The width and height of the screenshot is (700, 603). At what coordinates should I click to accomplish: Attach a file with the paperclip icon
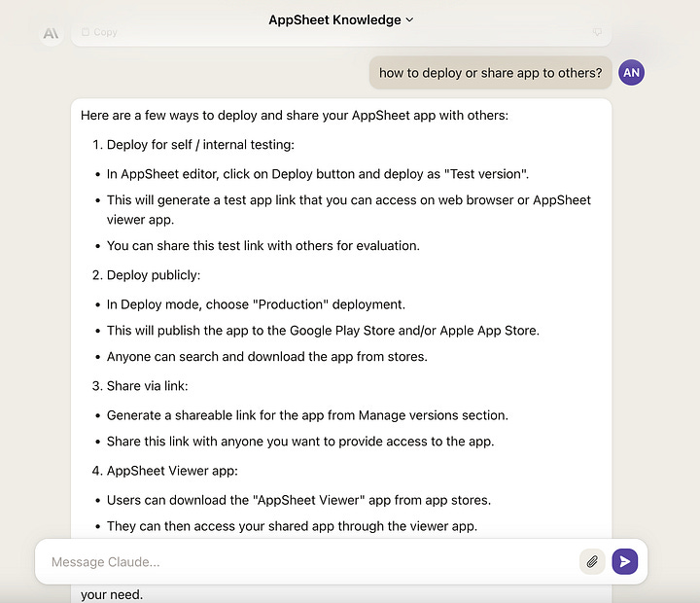pos(592,561)
